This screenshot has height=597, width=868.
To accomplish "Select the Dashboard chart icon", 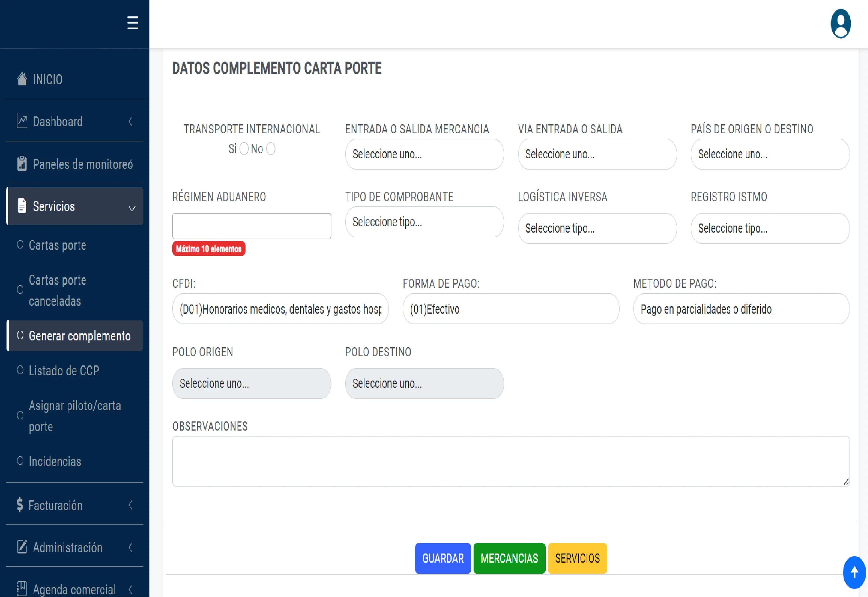I will [x=22, y=121].
